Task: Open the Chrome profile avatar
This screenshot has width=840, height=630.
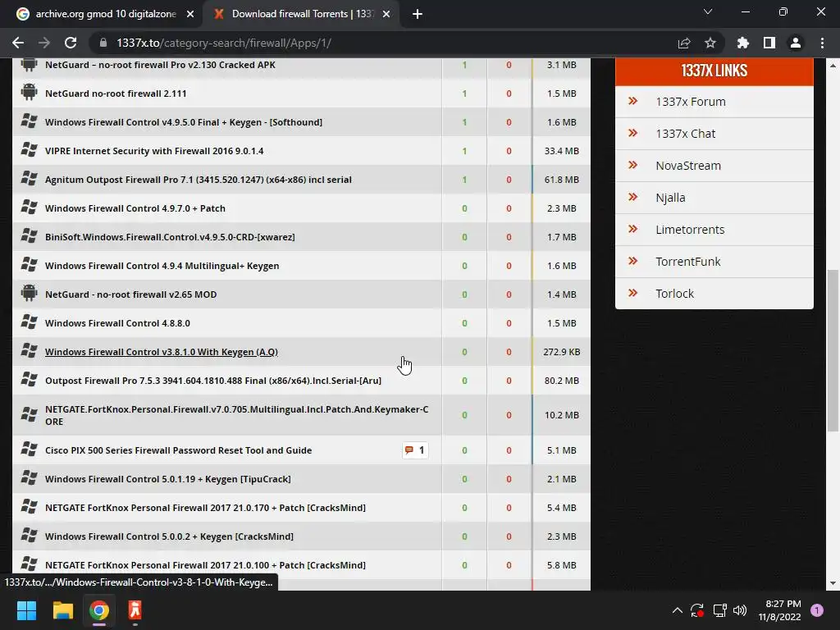Action: coord(796,43)
